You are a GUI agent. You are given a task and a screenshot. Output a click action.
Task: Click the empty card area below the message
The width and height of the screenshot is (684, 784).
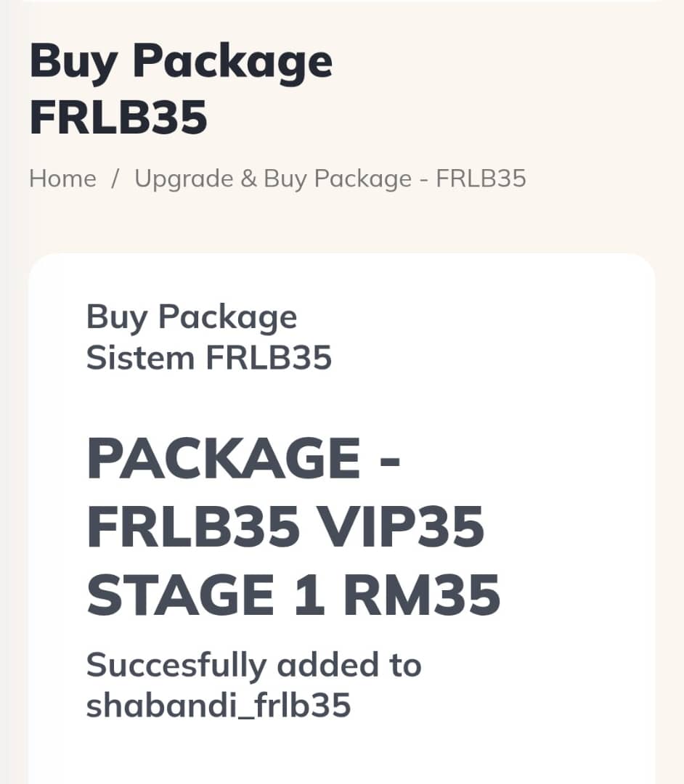(341, 755)
